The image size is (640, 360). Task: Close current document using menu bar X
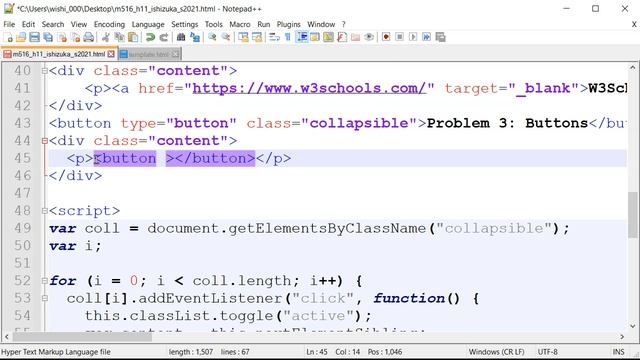click(634, 24)
